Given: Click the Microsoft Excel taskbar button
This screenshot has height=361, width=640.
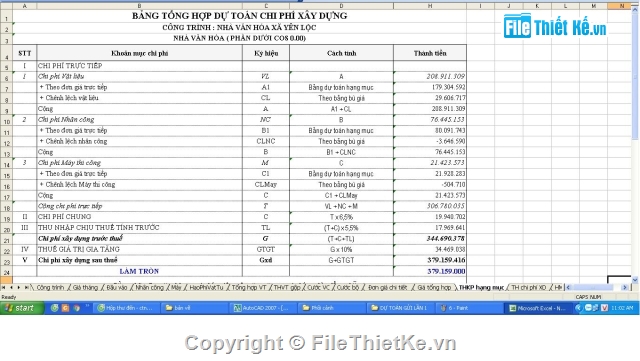Looking at the screenshot, I should (537, 308).
